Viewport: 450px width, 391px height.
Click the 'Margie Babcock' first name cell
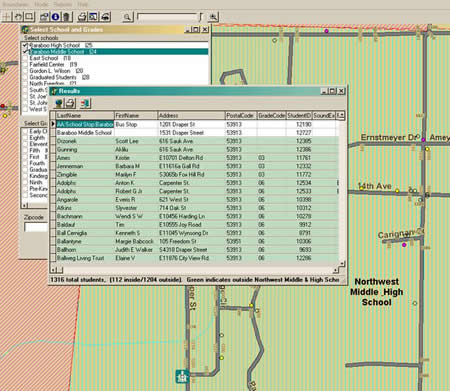click(136, 241)
